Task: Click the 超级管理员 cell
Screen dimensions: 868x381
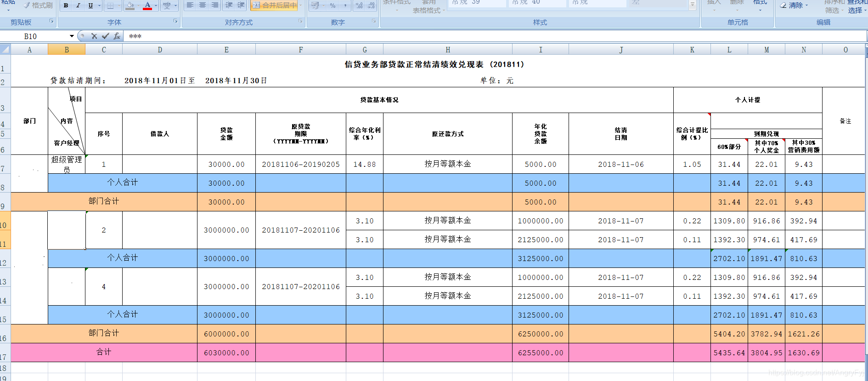Action: pyautogui.click(x=67, y=164)
